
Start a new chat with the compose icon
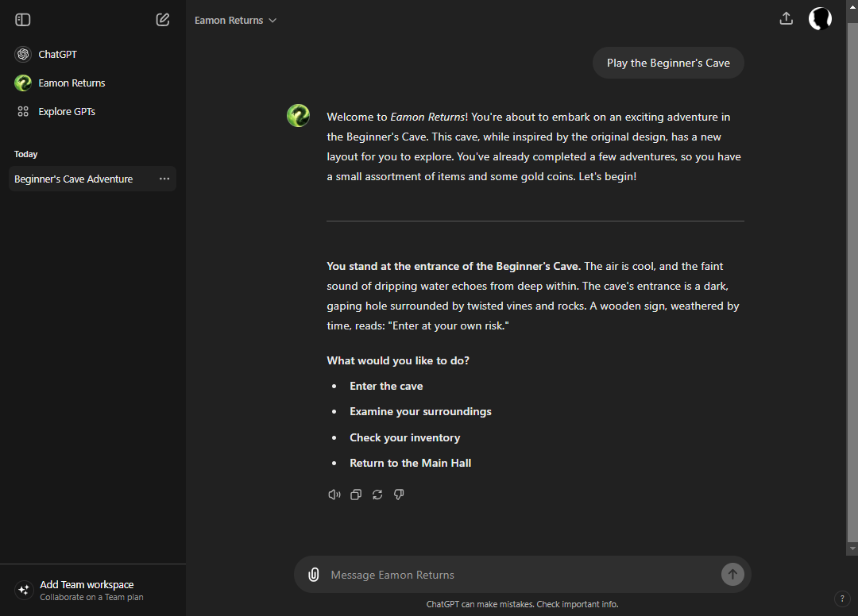pyautogui.click(x=163, y=20)
